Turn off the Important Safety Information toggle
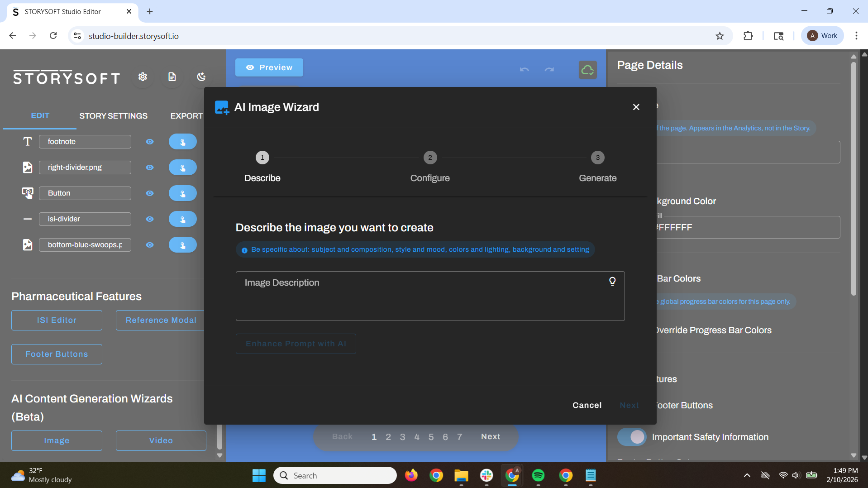This screenshot has height=488, width=868. coord(631,437)
